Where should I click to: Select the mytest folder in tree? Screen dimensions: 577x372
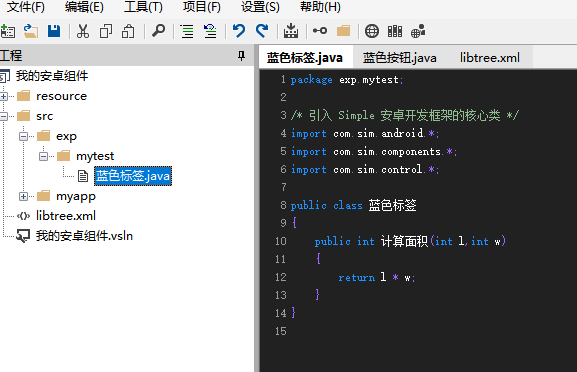(95, 156)
